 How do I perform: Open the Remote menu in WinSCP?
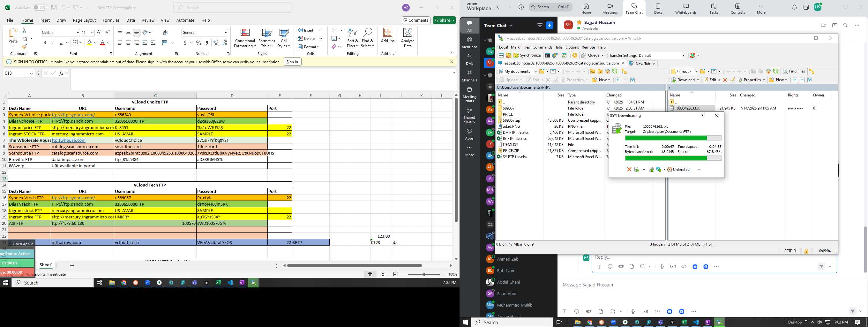[x=588, y=47]
